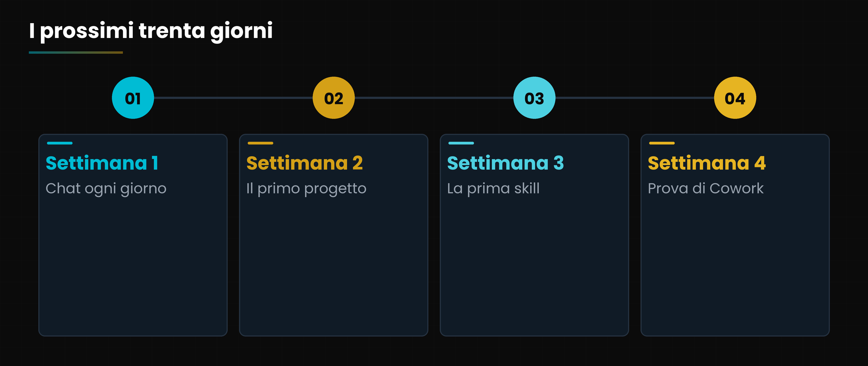Viewport: 868px width, 366px height.
Task: Select 'La prima skill' text
Action: tap(493, 188)
